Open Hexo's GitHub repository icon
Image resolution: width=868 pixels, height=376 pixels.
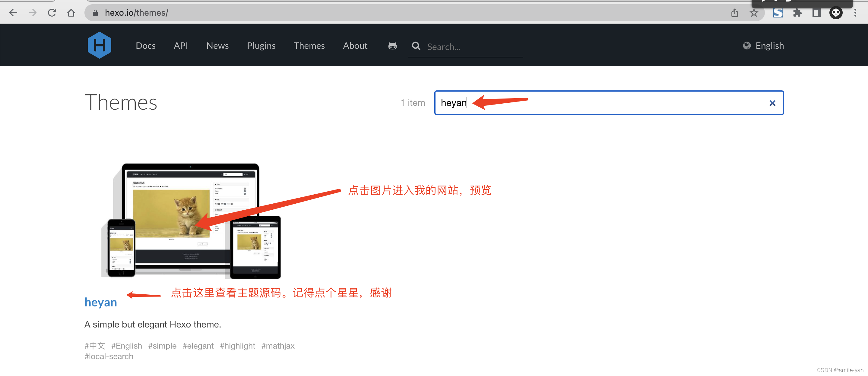tap(392, 45)
